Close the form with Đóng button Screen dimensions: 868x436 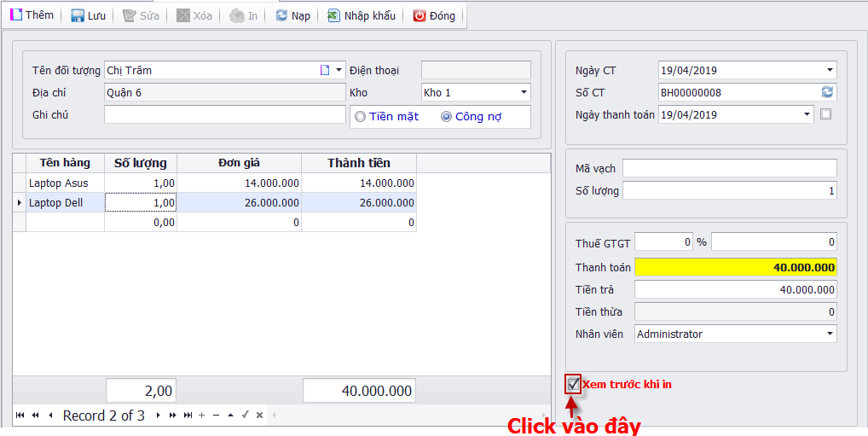pyautogui.click(x=435, y=15)
